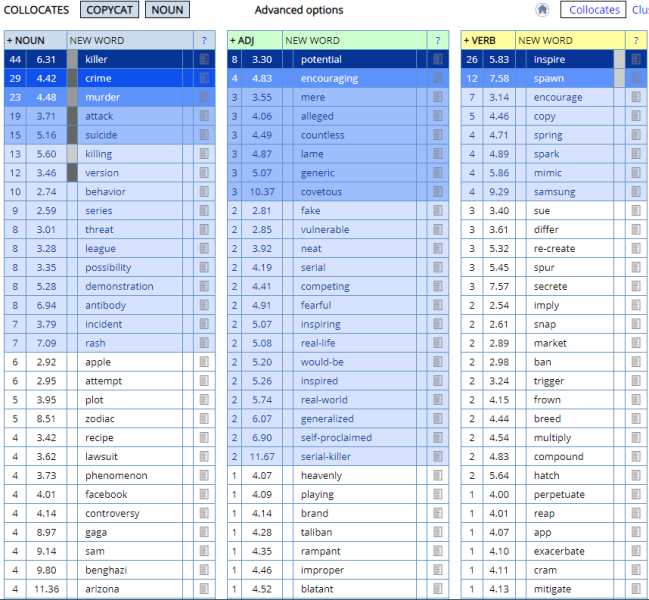
Task: Open context list icon for spawn row
Action: point(636,78)
